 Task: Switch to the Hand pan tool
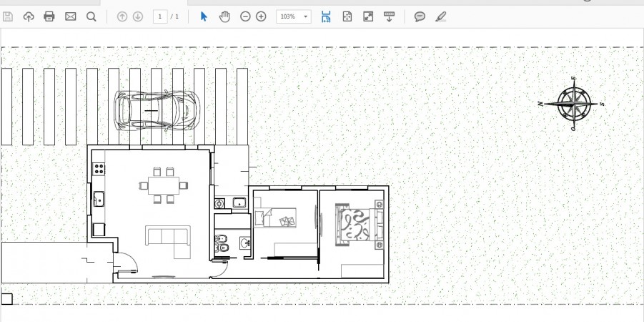[x=224, y=16]
